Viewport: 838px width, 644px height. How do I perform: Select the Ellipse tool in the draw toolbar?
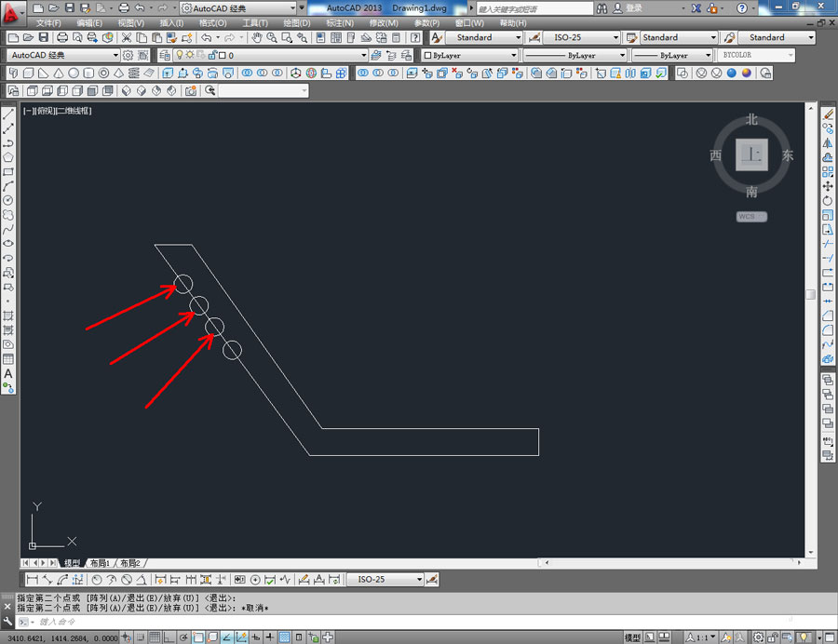click(8, 244)
